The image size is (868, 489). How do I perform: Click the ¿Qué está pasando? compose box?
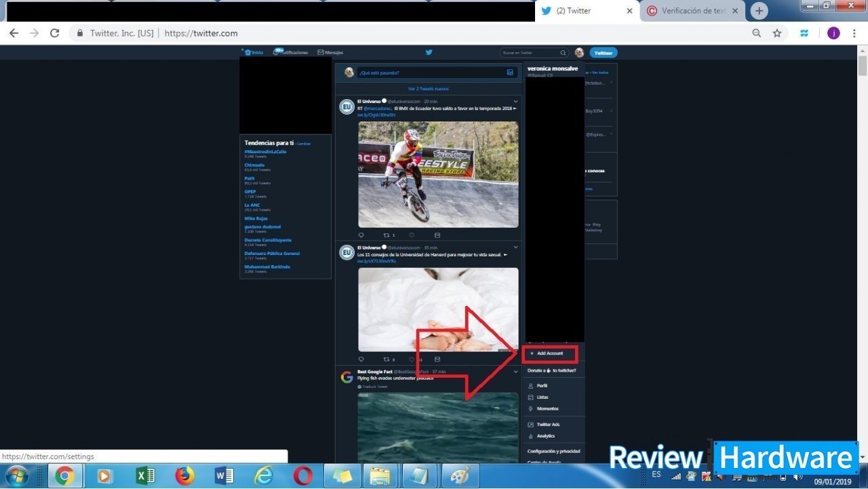pos(438,73)
